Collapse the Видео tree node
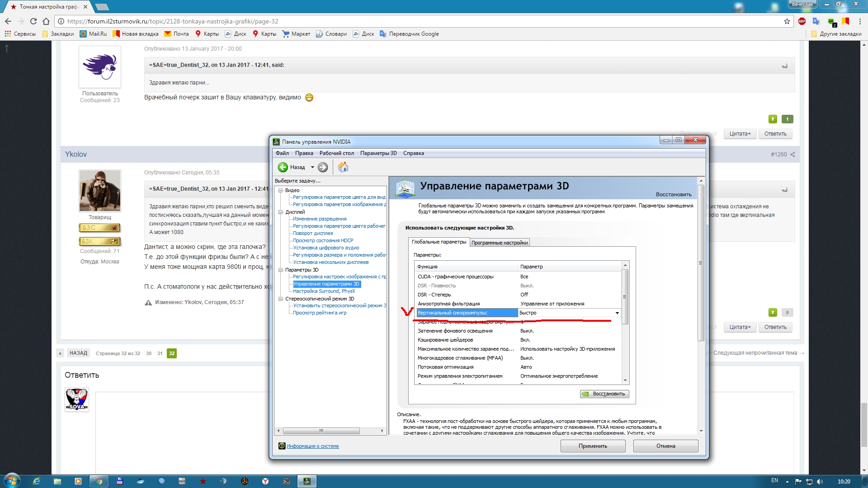This screenshot has height=488, width=868. (280, 190)
